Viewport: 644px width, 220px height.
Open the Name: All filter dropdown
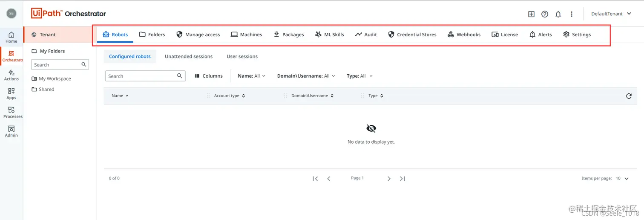(251, 76)
